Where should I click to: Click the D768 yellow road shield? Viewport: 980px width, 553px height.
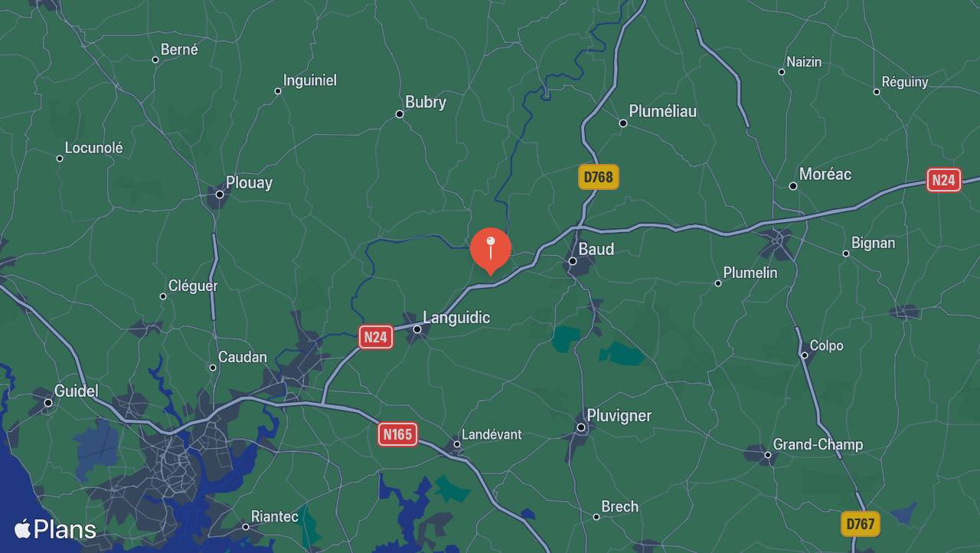point(598,177)
